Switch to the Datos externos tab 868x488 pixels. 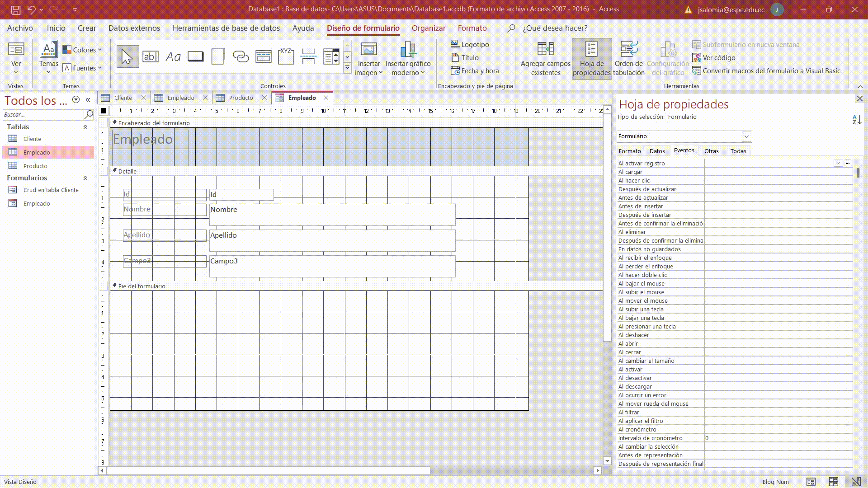pos(134,28)
